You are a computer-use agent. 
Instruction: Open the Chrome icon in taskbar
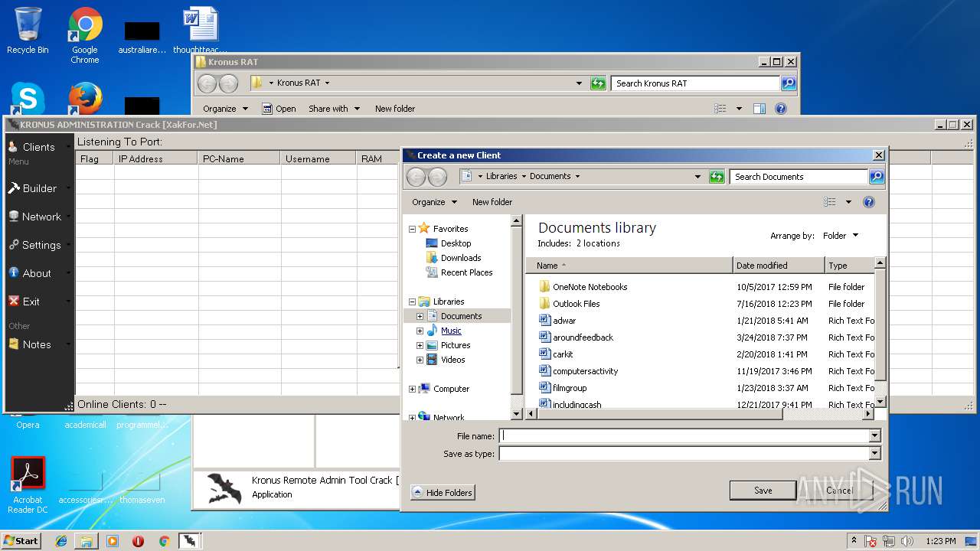[164, 541]
